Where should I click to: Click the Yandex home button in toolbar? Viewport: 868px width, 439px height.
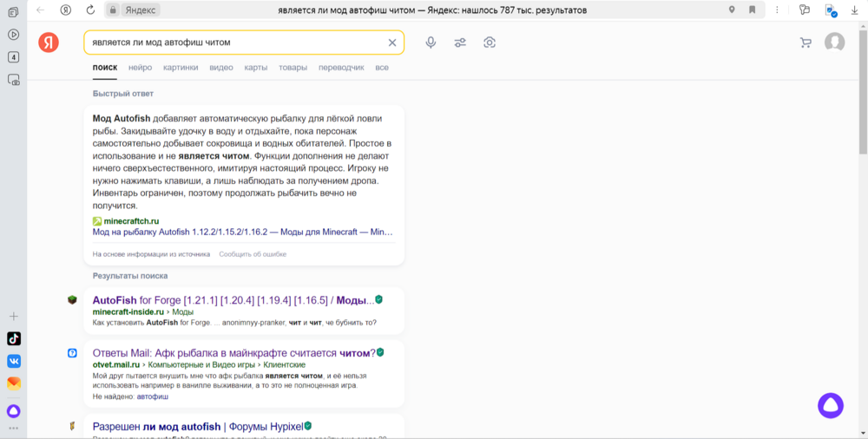point(66,10)
